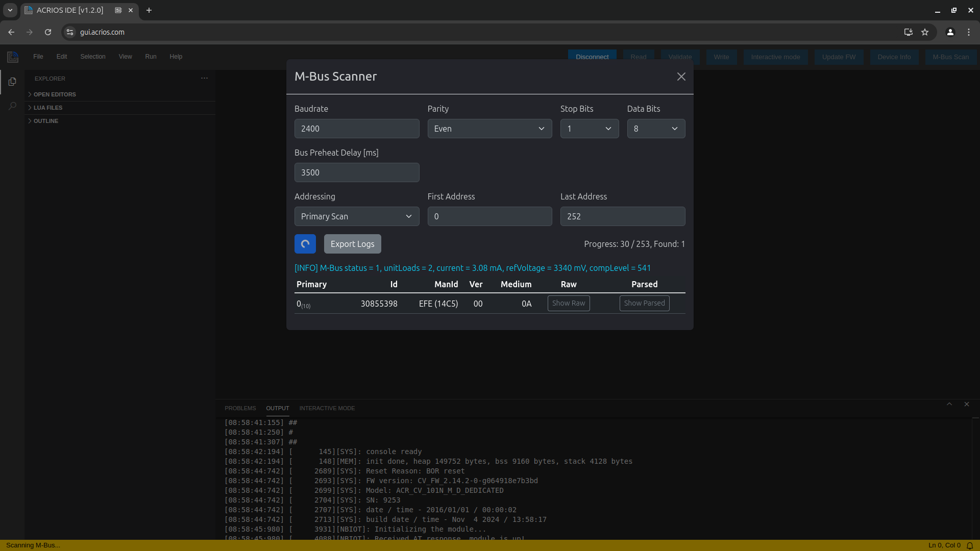Image resolution: width=980 pixels, height=551 pixels.
Task: Click the blue circular scan refresh icon
Action: point(305,244)
